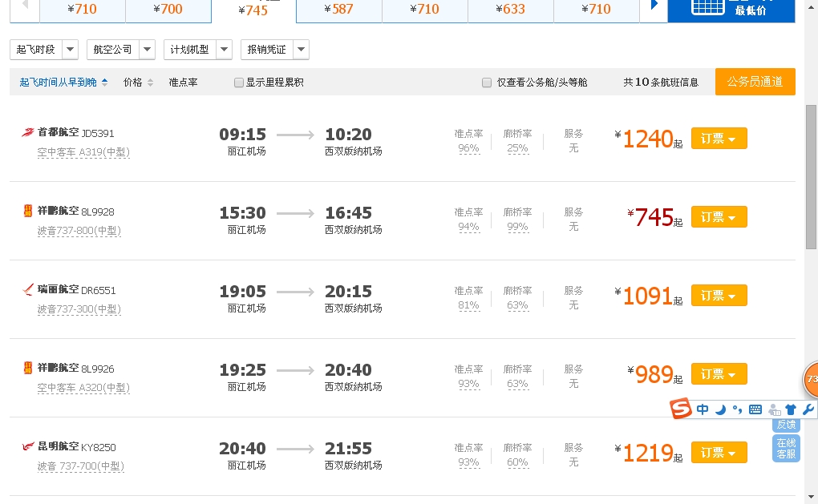Click 共10条航班信息 count text

click(661, 83)
